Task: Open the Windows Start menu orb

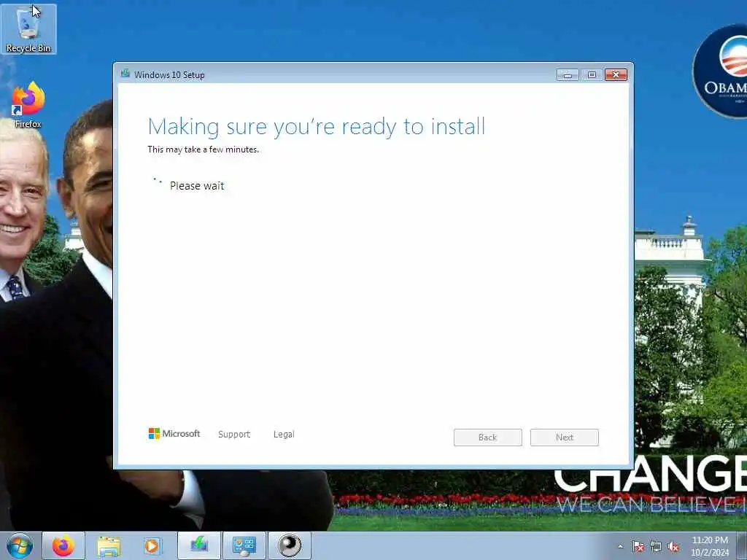Action: tap(20, 545)
